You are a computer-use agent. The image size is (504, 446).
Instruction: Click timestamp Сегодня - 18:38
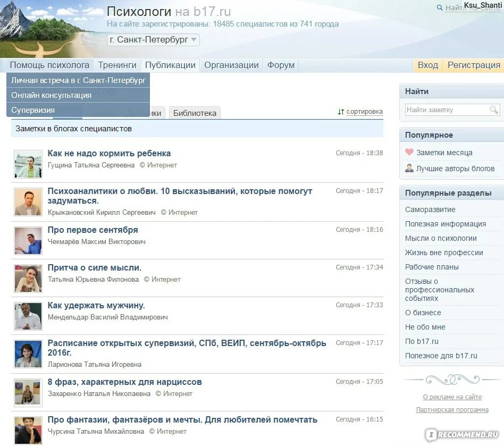click(x=359, y=153)
